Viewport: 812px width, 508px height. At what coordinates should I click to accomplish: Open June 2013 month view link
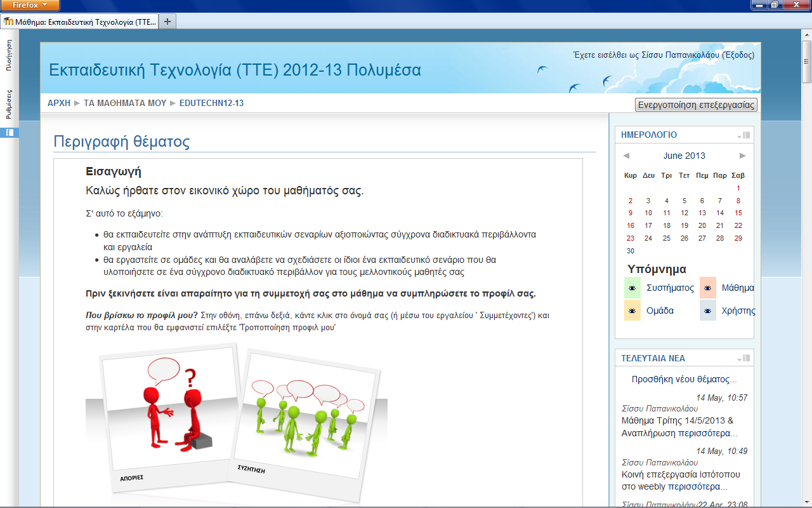click(684, 156)
